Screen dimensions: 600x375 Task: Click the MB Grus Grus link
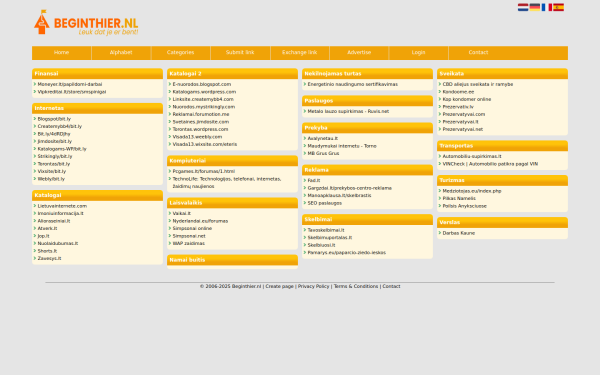[323, 153]
